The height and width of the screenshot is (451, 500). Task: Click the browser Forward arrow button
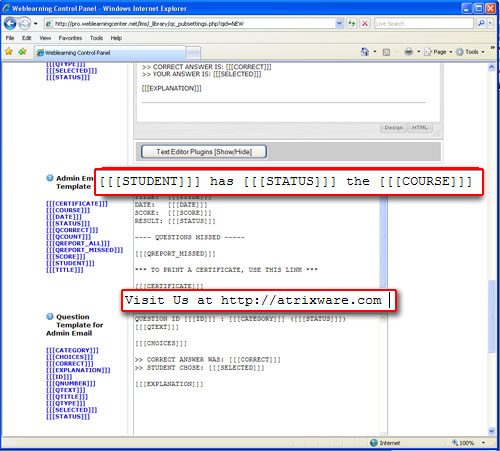24,24
